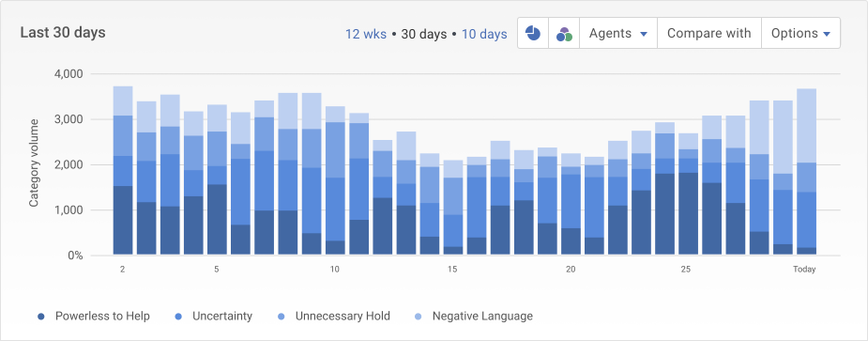Viewport: 868px width, 341px height.
Task: Click the Compare with button
Action: tap(709, 33)
